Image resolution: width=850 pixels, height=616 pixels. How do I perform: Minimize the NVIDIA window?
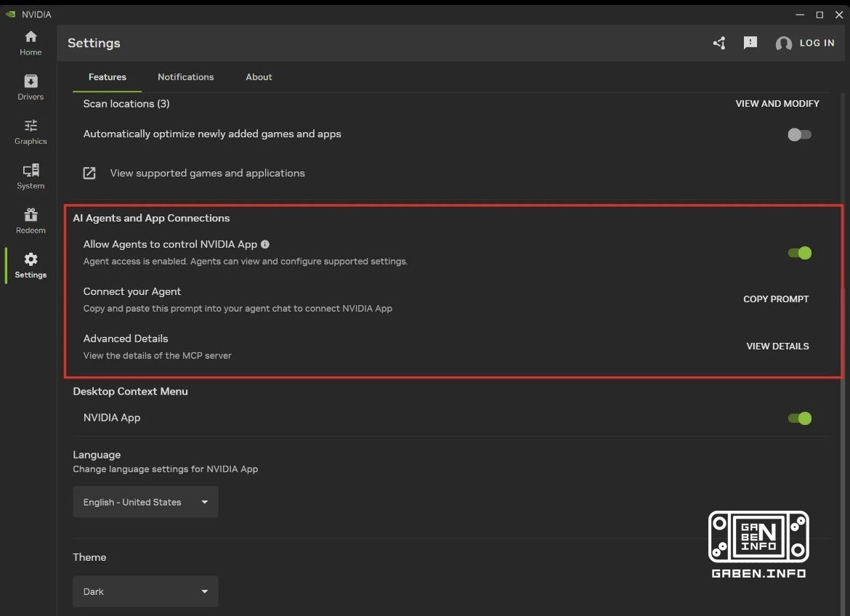pyautogui.click(x=800, y=15)
